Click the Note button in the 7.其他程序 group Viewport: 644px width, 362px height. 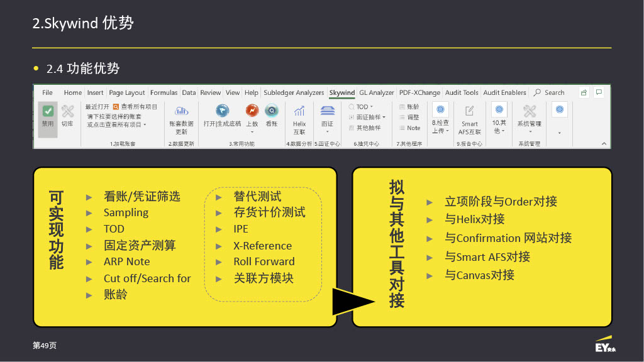[410, 128]
